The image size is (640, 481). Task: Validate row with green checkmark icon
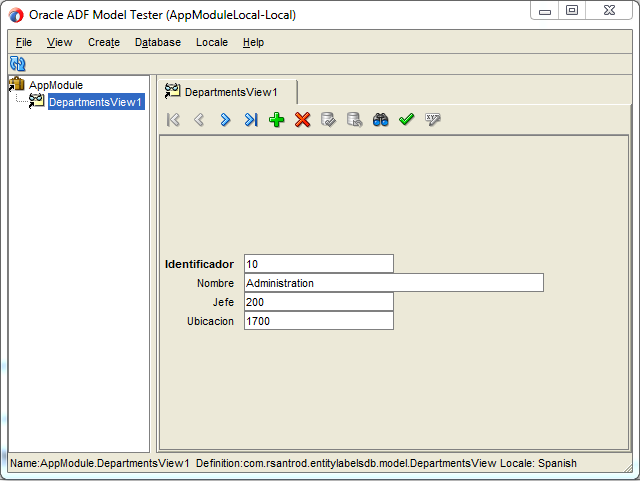point(407,119)
